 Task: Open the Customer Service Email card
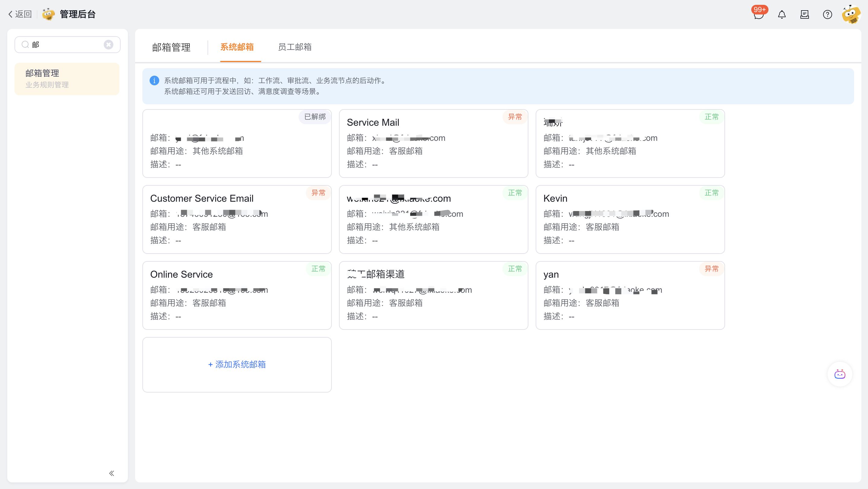[x=237, y=219]
